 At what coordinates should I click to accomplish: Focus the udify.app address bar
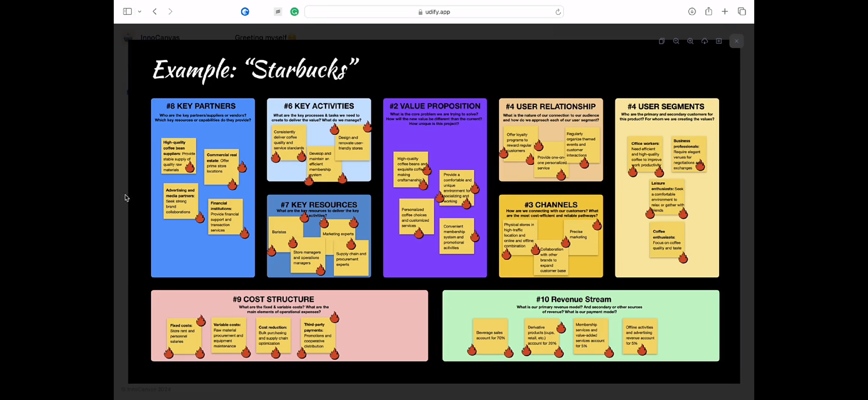click(x=434, y=12)
